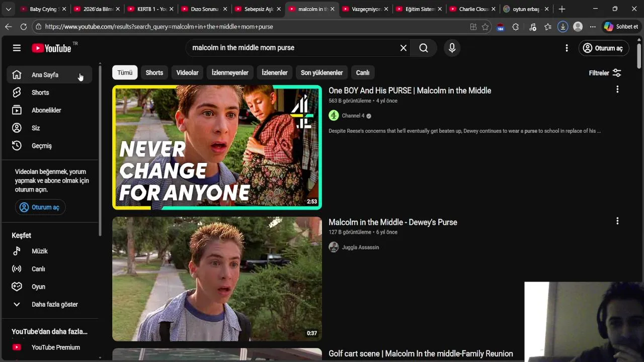Close the Eğitim Sistem browser tab

click(x=440, y=9)
